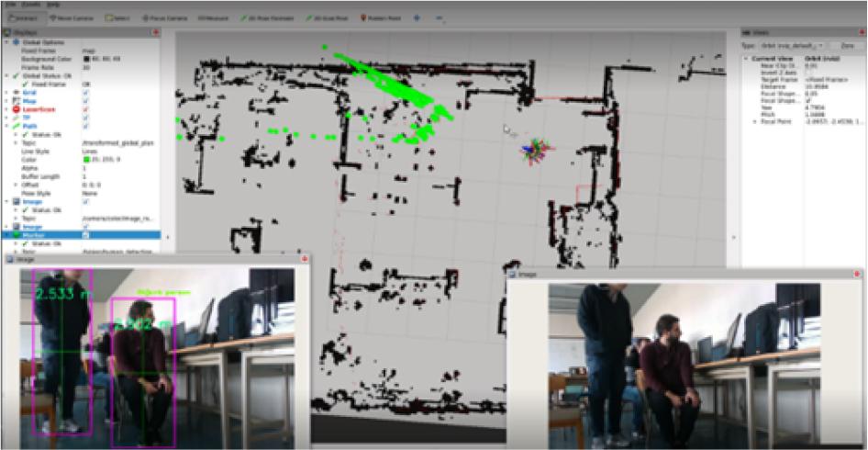Image resolution: width=868 pixels, height=450 pixels.
Task: Disable the LaserScan display checkbox
Action: 85,109
